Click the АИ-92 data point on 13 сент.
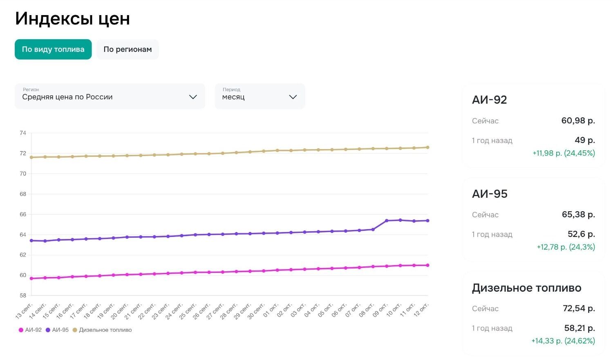This screenshot has width=613, height=364. pyautogui.click(x=31, y=278)
